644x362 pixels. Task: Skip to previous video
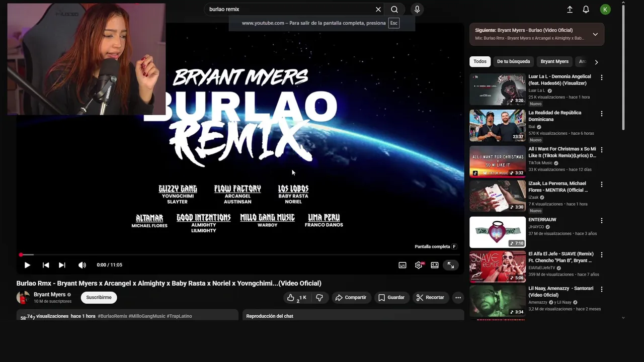pyautogui.click(x=46, y=265)
